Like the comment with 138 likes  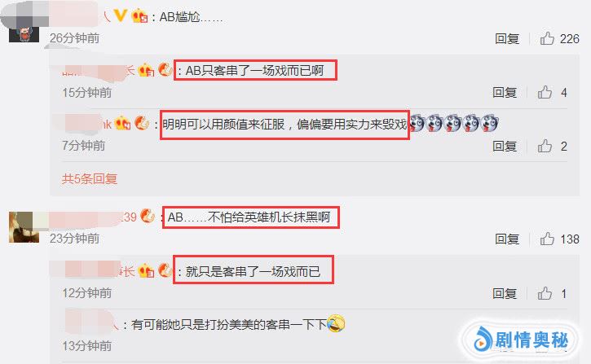tap(547, 239)
